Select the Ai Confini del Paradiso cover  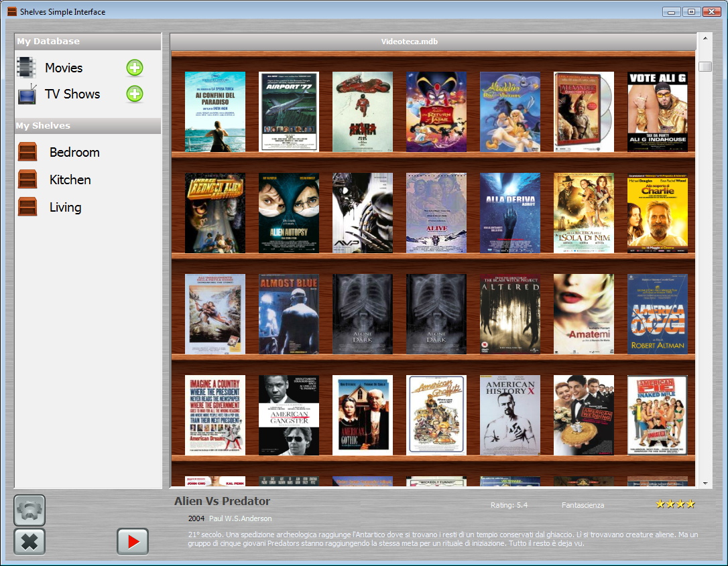tap(215, 112)
